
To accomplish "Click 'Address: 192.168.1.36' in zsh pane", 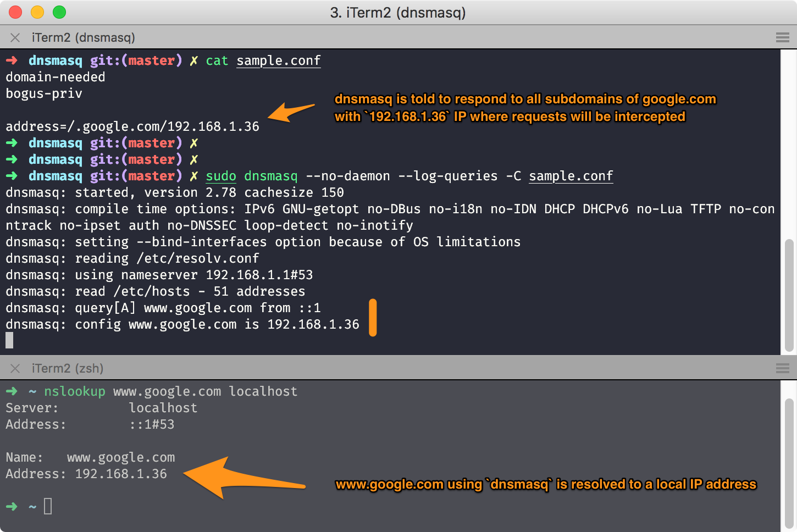I will coord(86,474).
